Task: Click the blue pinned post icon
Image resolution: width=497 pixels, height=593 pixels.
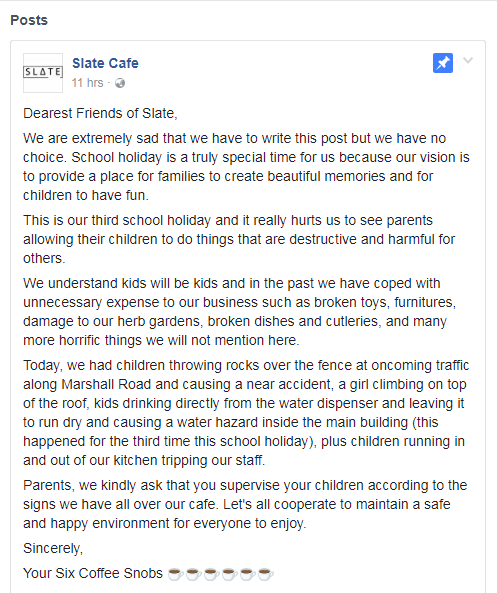Action: pos(443,63)
